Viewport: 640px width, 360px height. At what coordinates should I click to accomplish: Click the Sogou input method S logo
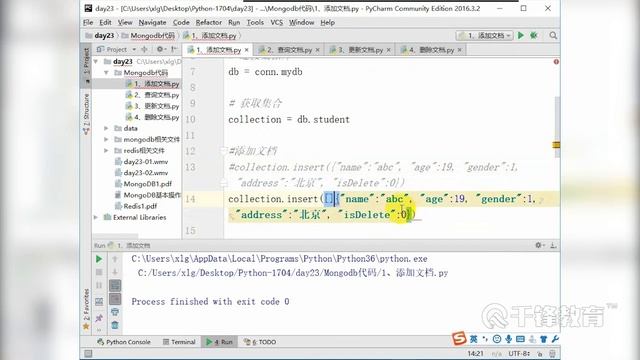459,338
